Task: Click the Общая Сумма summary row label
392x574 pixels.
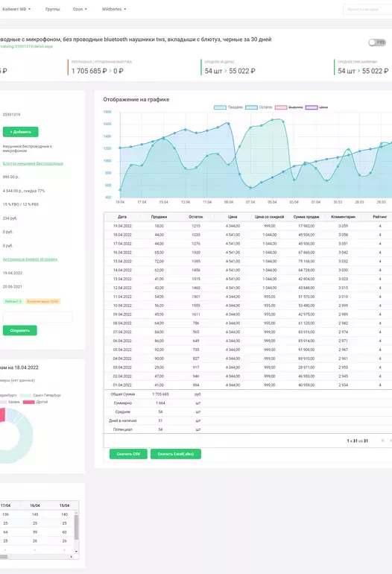Action: coord(123,394)
